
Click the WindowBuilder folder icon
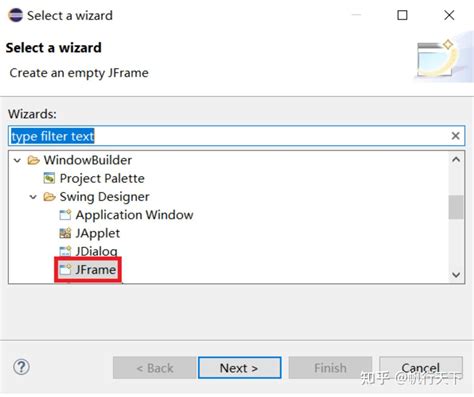pos(33,160)
